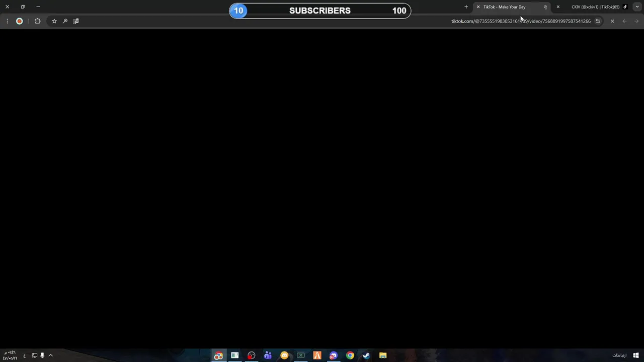Open the extensions puzzle-piece menu

tap(38, 21)
